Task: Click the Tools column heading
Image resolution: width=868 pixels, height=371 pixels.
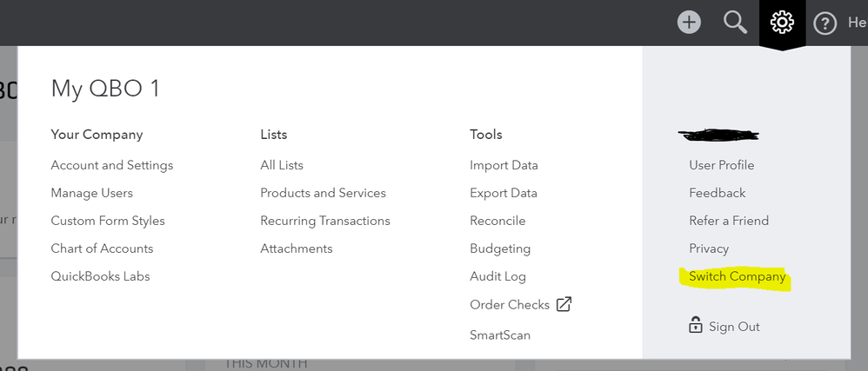Action: tap(486, 135)
